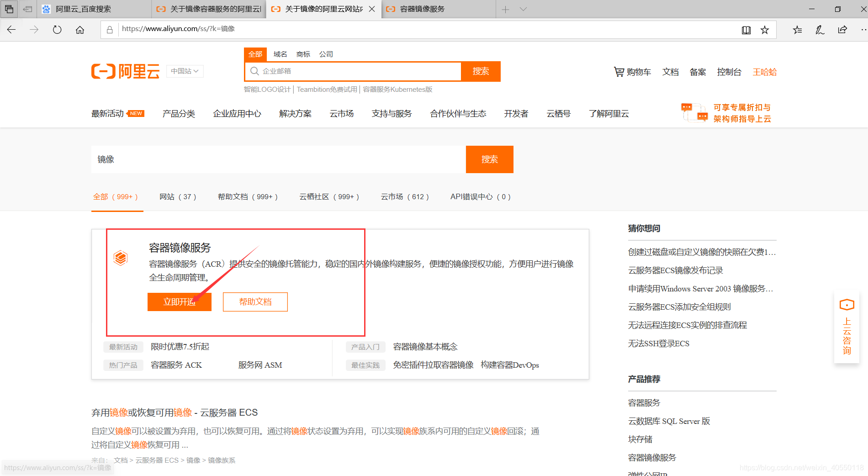Click the 帮助文档 button

pos(255,302)
